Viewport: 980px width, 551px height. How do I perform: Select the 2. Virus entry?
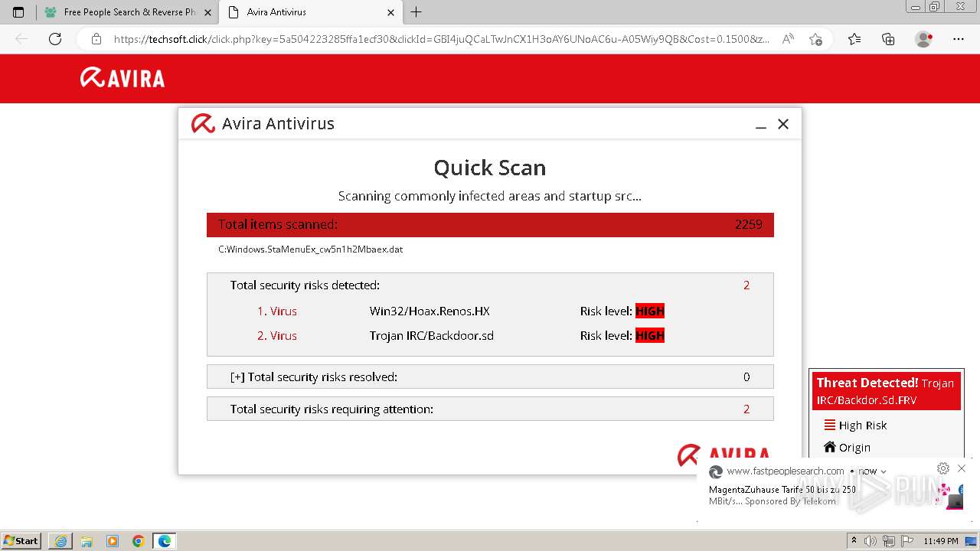tap(277, 336)
